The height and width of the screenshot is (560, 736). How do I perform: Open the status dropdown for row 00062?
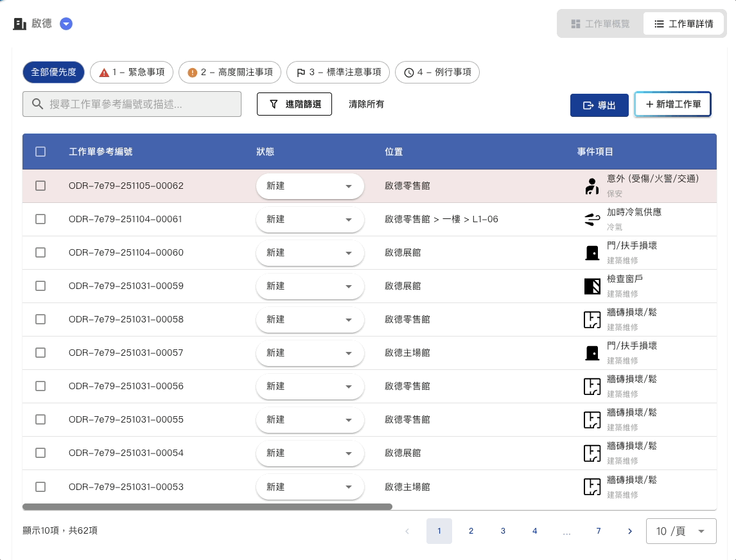pos(310,186)
